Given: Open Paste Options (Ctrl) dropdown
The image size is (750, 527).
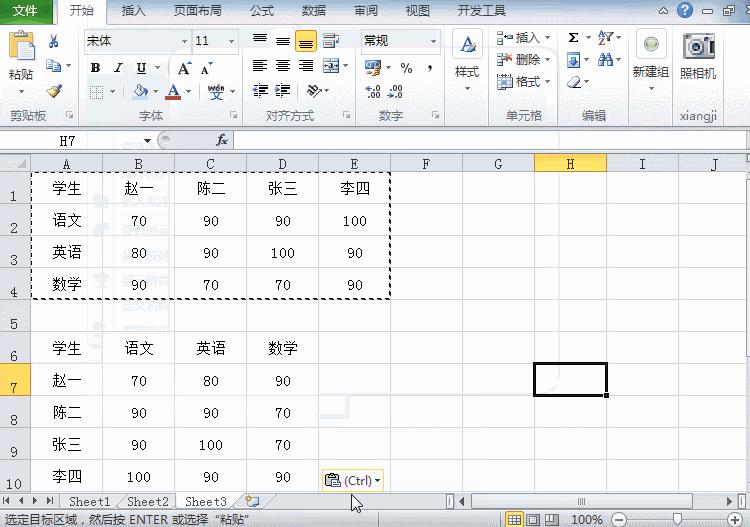Looking at the screenshot, I should [x=353, y=480].
